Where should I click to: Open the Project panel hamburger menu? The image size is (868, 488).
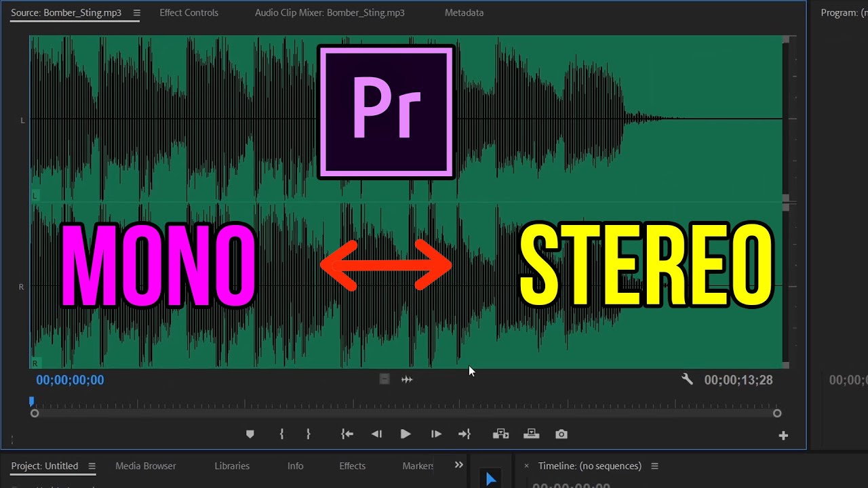(92, 466)
